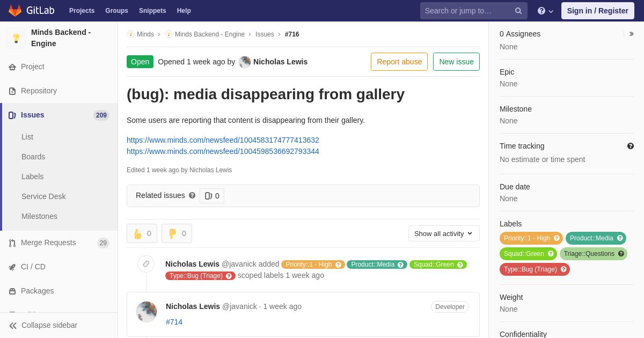Click help icon on Triage::Questions label
The image size is (644, 338).
(621, 254)
